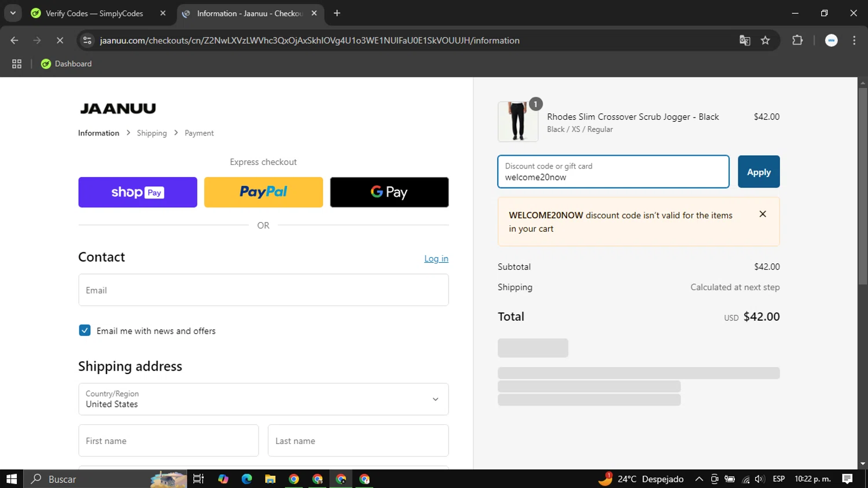Open the volume control in system tray

(760, 479)
